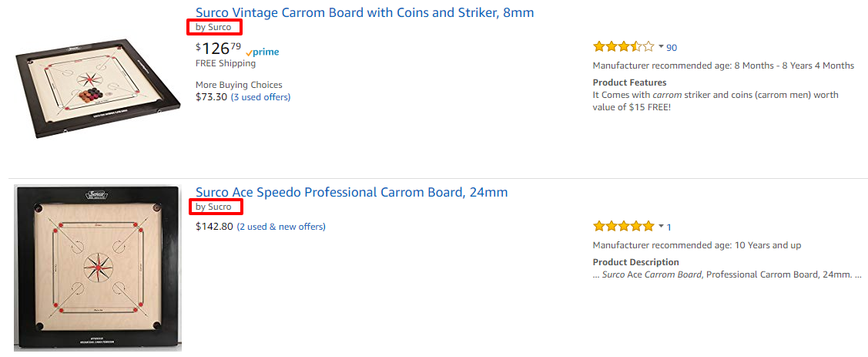Image resolution: width=868 pixels, height=357 pixels.
Task: Click the Ace Speedo carrom board image
Action: click(x=98, y=268)
